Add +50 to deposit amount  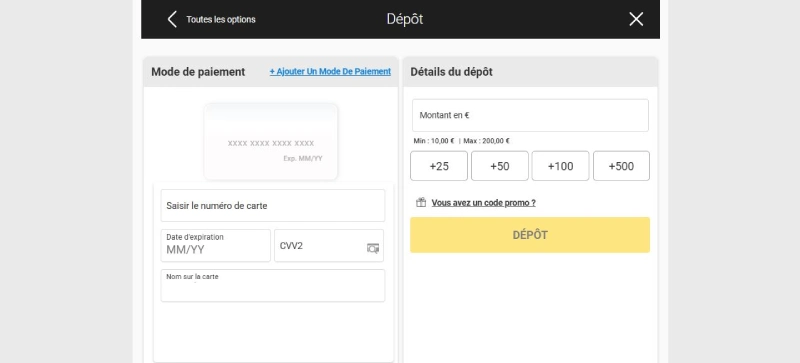coord(499,166)
